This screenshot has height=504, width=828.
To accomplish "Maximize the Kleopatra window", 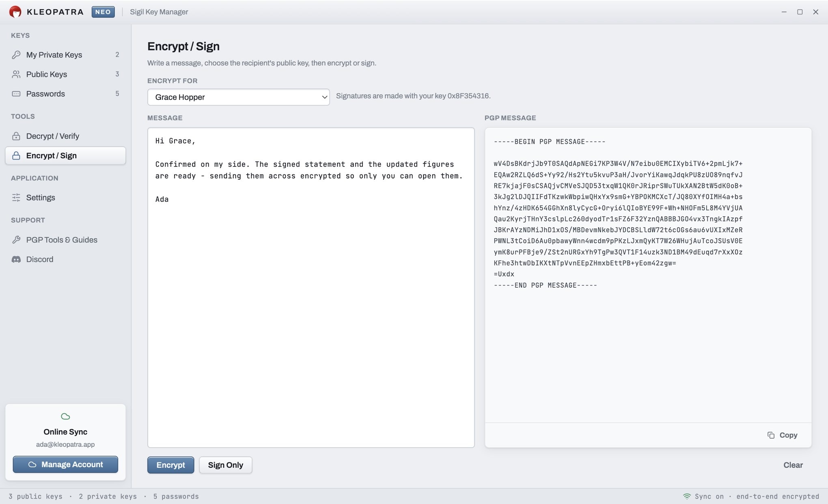I will [800, 12].
